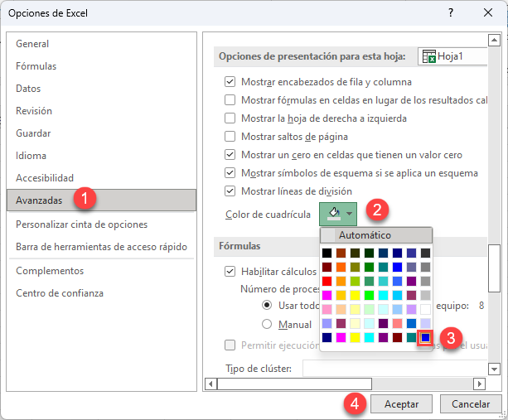Open Barra de herramientas de acceso rápido

[101, 247]
